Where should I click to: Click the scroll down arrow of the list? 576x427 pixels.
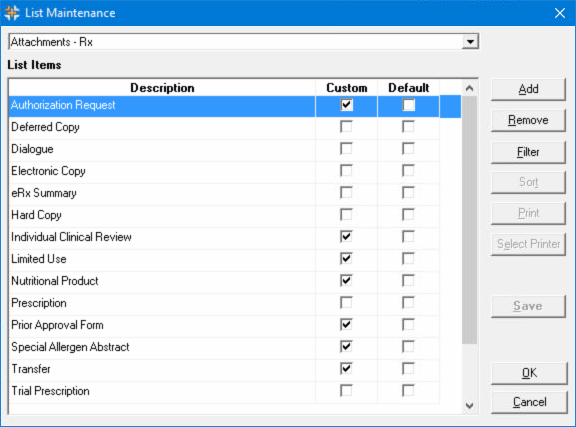tap(469, 406)
